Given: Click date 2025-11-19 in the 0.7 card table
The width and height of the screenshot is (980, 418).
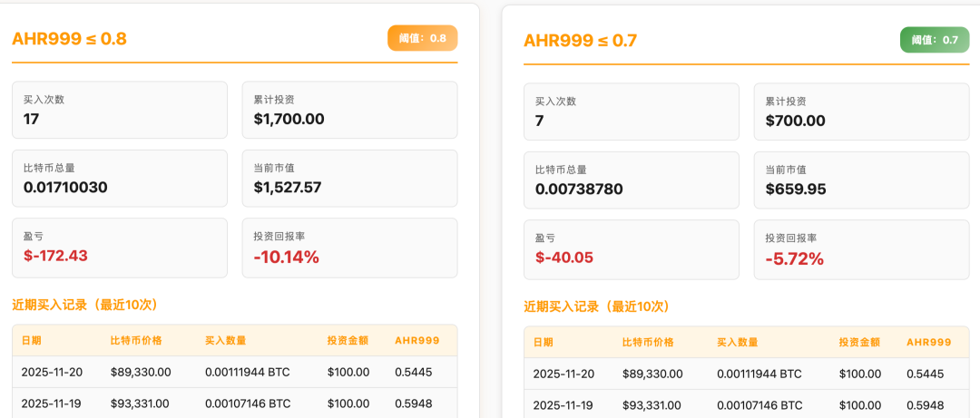Looking at the screenshot, I should pyautogui.click(x=563, y=405).
